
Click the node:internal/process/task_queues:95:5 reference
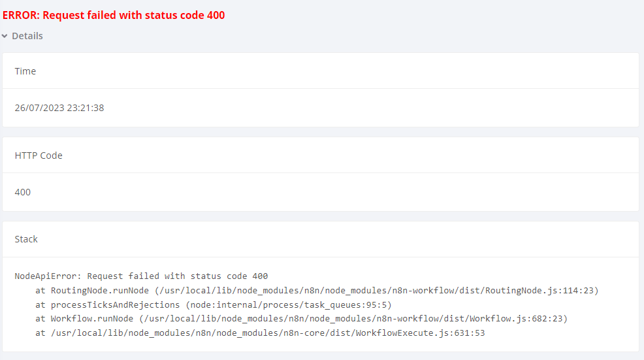pos(288,305)
